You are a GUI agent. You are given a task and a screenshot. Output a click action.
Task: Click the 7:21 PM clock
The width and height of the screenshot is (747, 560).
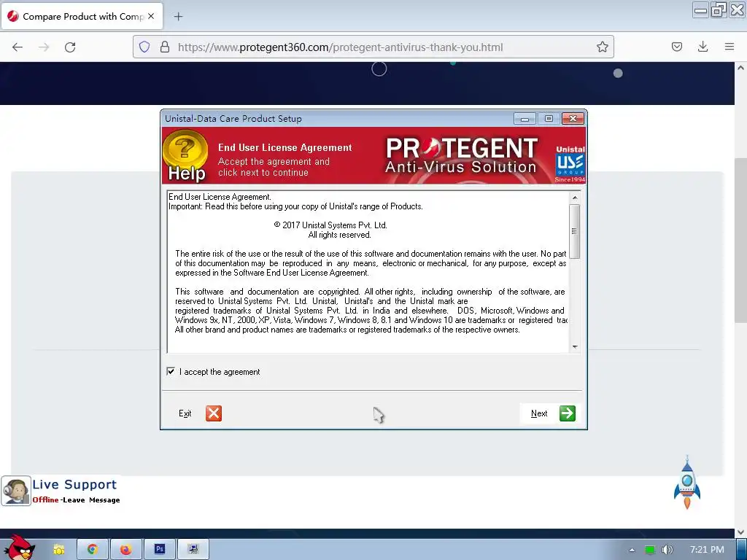tap(707, 550)
